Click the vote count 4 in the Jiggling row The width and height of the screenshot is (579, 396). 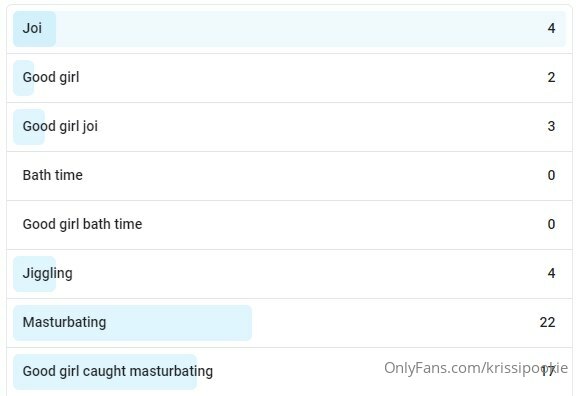(x=551, y=273)
